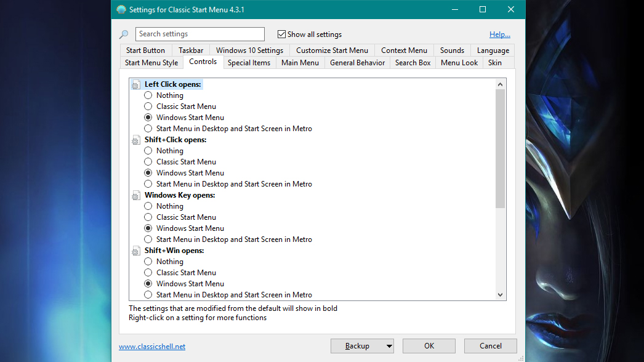Select Classic Start Menu under Windows Key opens
The height and width of the screenshot is (362, 644).
tap(148, 217)
